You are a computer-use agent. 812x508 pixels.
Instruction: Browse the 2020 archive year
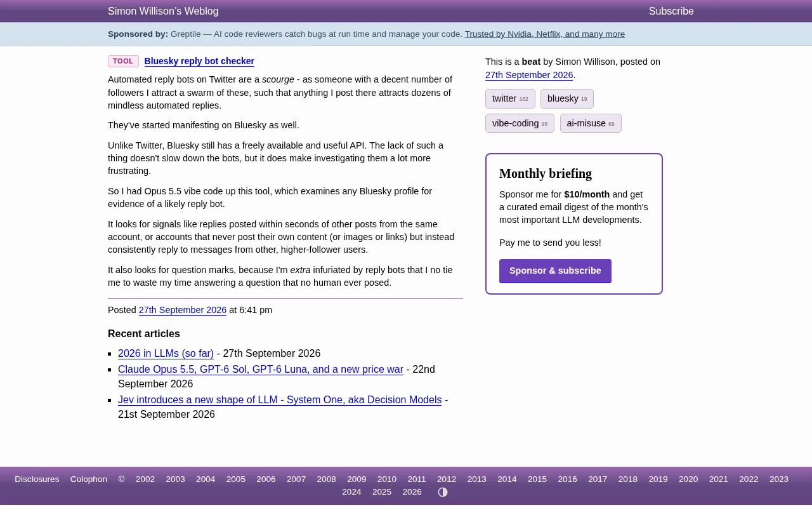688,479
